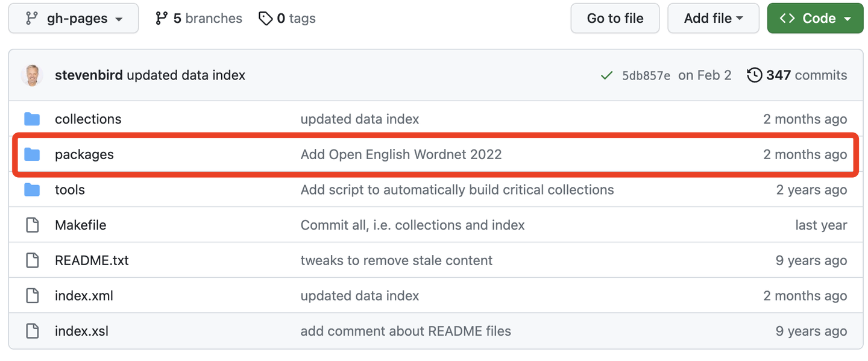868x361 pixels.
Task: Open the 'tweaks to remove stale content' commit
Action: (x=396, y=261)
